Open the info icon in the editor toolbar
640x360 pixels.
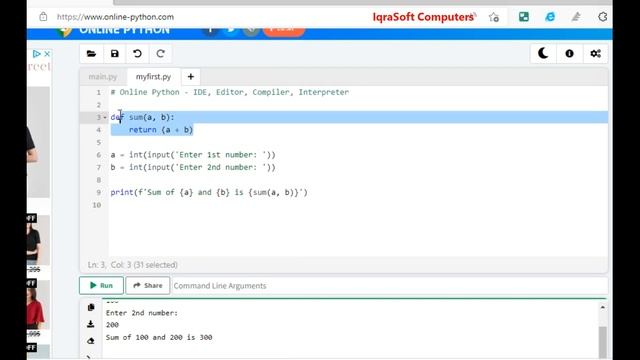(x=569, y=53)
